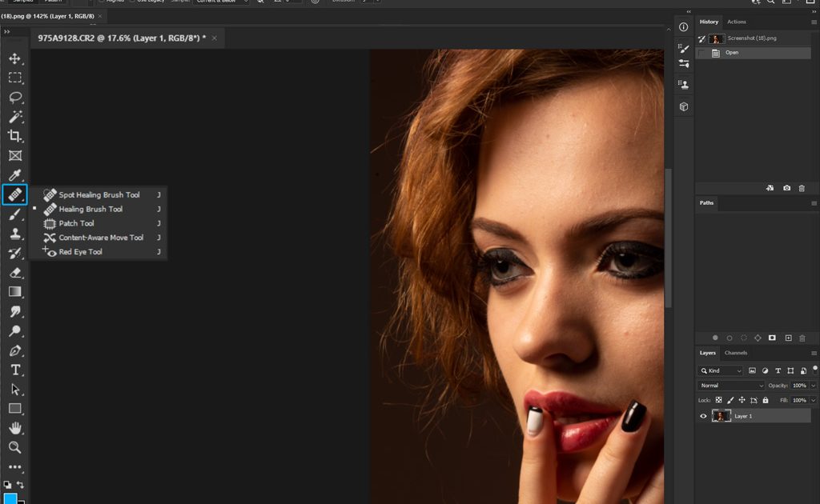The width and height of the screenshot is (820, 504).
Task: Open the Clone Source panel icon
Action: pos(684,85)
